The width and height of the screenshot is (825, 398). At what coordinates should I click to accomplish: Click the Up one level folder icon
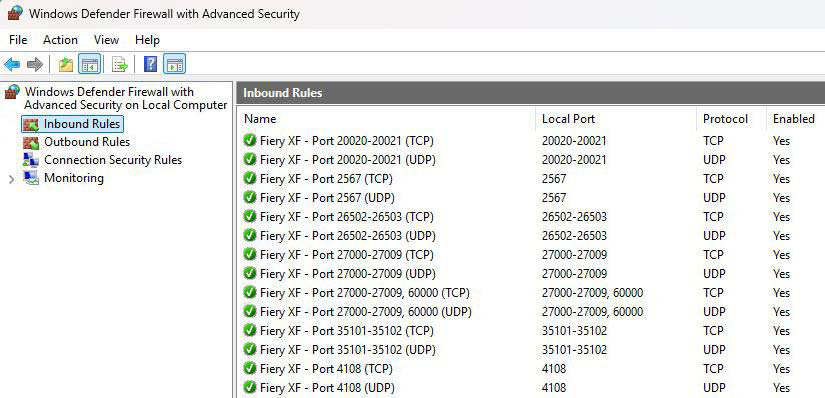click(x=66, y=65)
